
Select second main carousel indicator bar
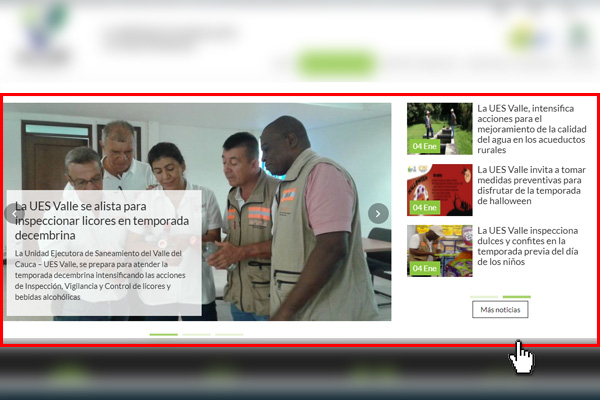(x=196, y=335)
